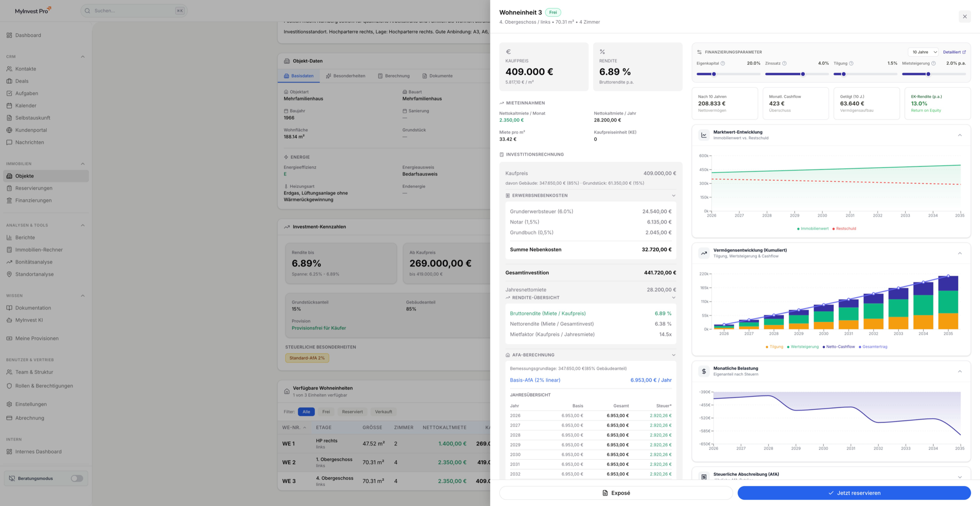This screenshot has width=980, height=506.
Task: Open the Kontakte section in the sidebar
Action: [x=25, y=69]
